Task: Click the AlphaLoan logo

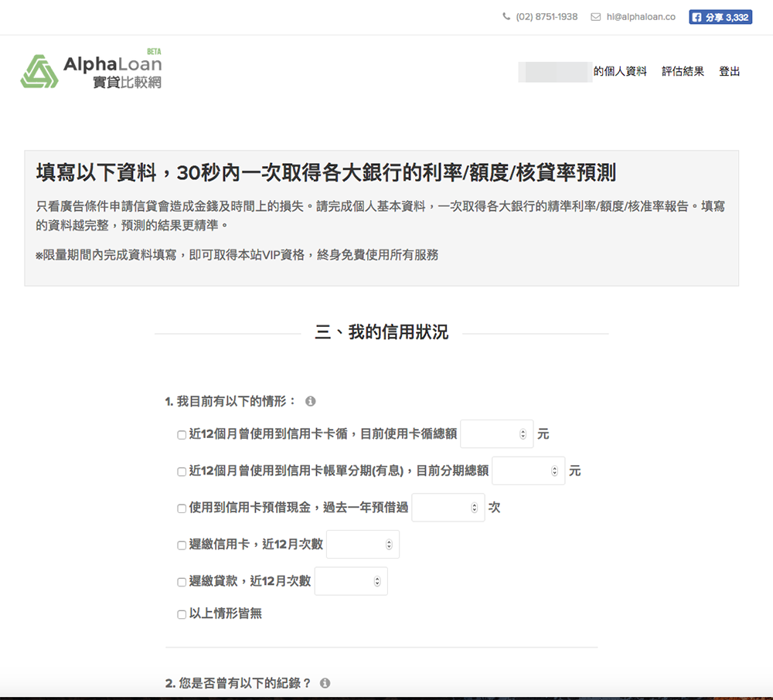Action: 91,71
